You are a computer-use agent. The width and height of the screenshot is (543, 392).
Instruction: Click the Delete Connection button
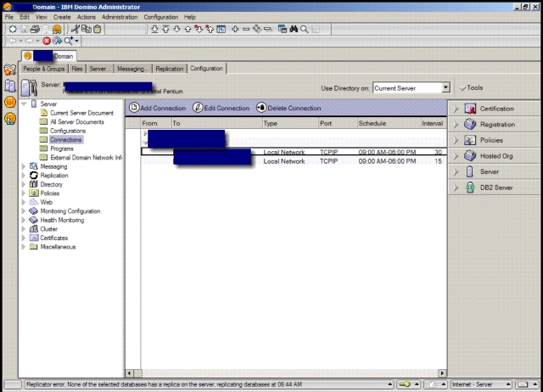[288, 108]
